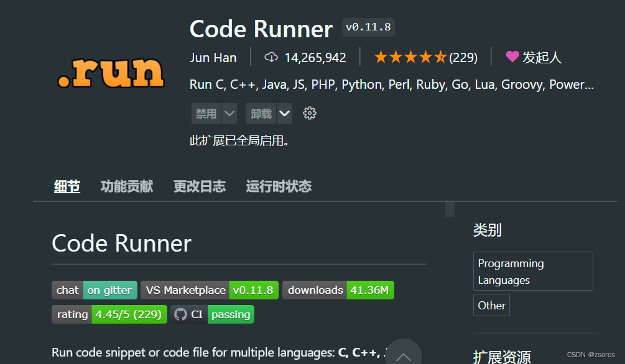The image size is (625, 364).
Task: Click the 卸载 (Uninstall) button
Action: click(x=261, y=114)
